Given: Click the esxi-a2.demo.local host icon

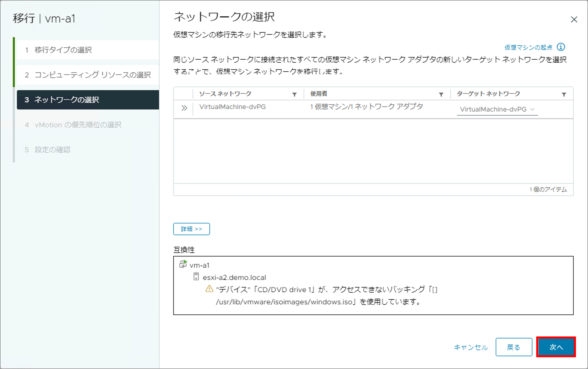Looking at the screenshot, I should coord(196,277).
